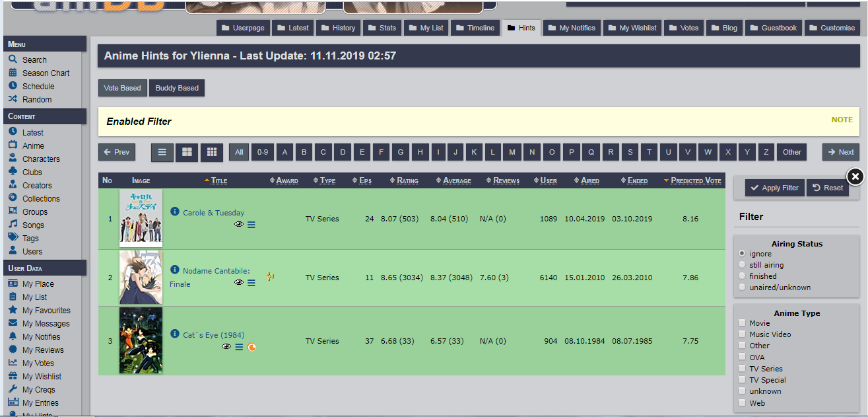Image resolution: width=868 pixels, height=417 pixels.
Task: Switch to the Userpage tab
Action: (x=244, y=28)
